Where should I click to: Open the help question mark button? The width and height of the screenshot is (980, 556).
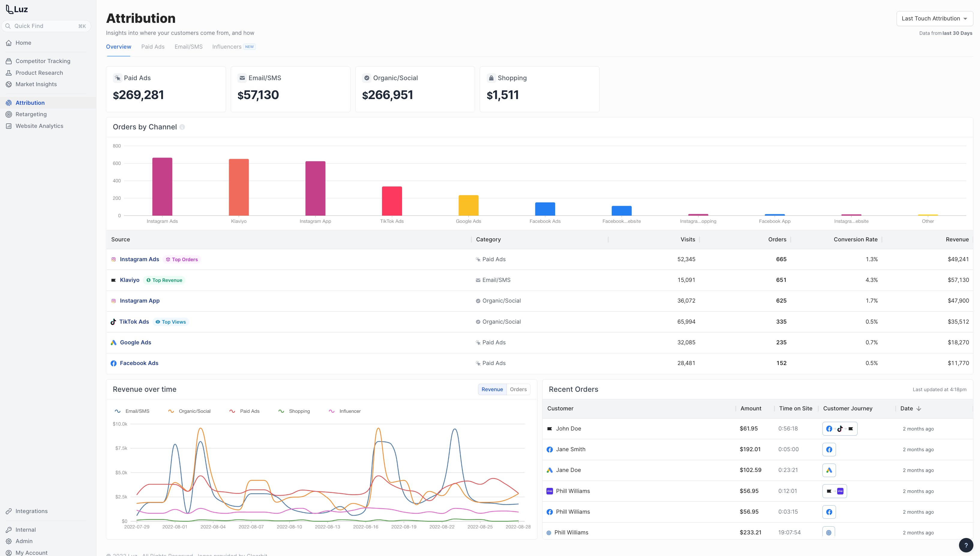click(x=966, y=545)
